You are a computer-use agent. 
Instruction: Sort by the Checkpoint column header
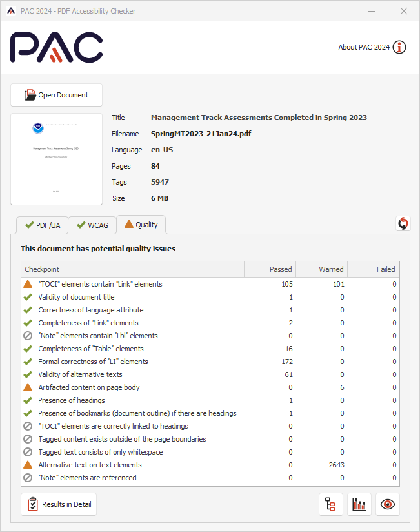[x=132, y=269]
